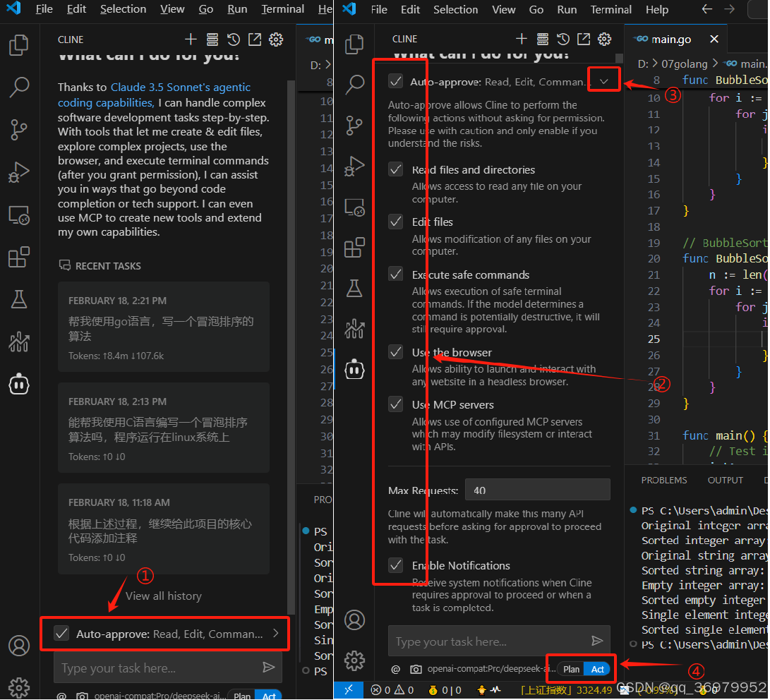Open Cline history icon in left window

click(x=234, y=40)
